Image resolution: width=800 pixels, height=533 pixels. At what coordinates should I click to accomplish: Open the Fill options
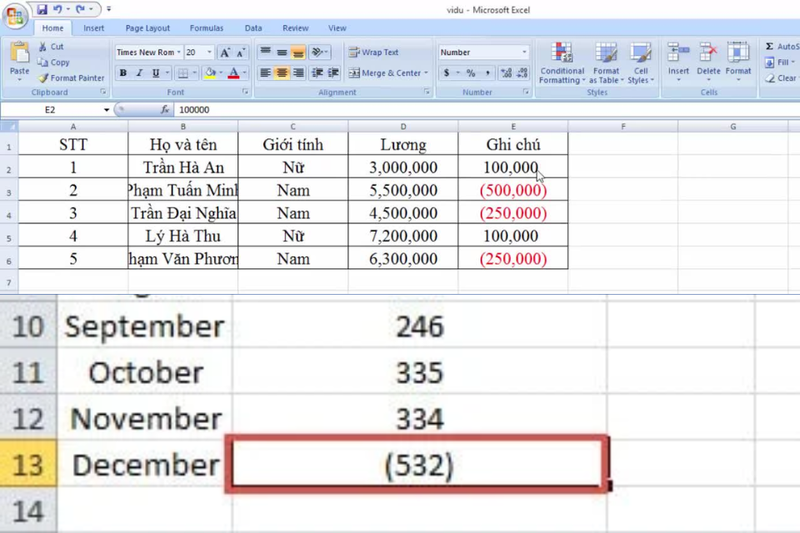coord(778,62)
